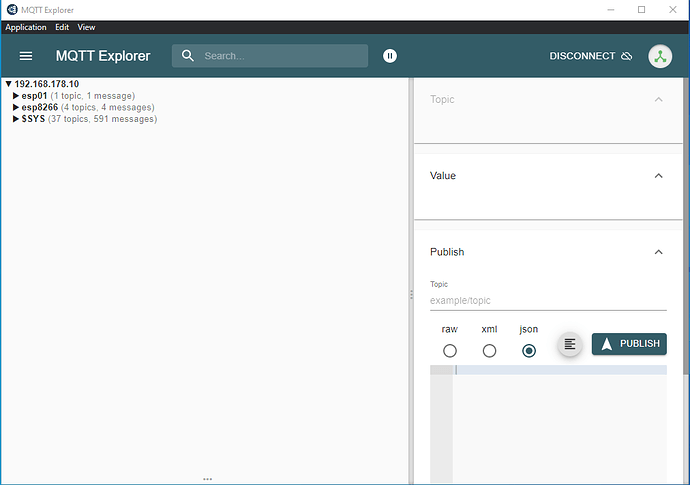Expand the $SYS topic node
This screenshot has height=485, width=690.
click(x=16, y=119)
